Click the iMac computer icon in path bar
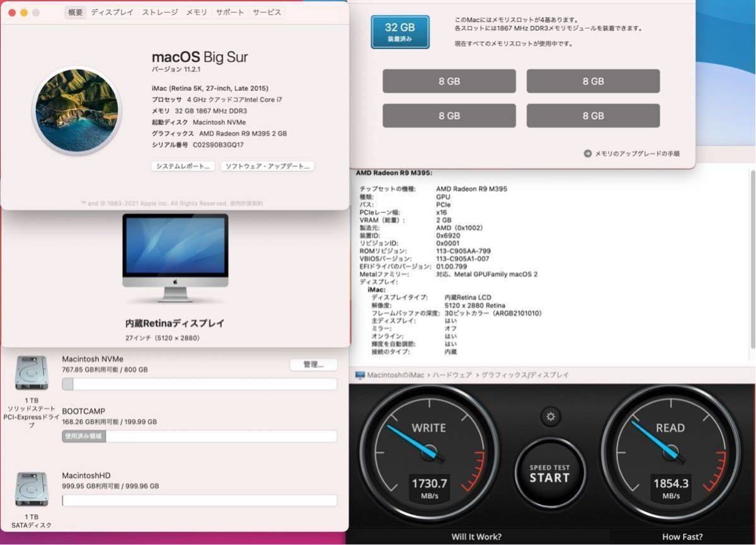 [360, 375]
